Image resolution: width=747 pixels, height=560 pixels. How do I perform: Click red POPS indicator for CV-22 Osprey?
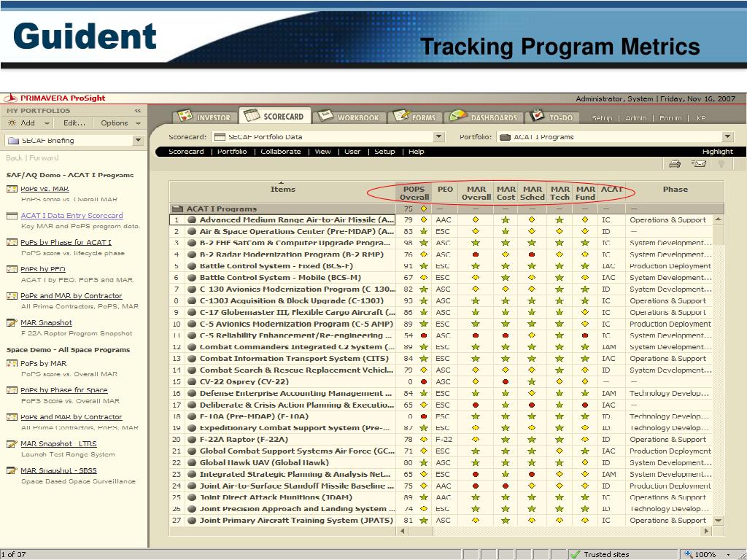424,382
